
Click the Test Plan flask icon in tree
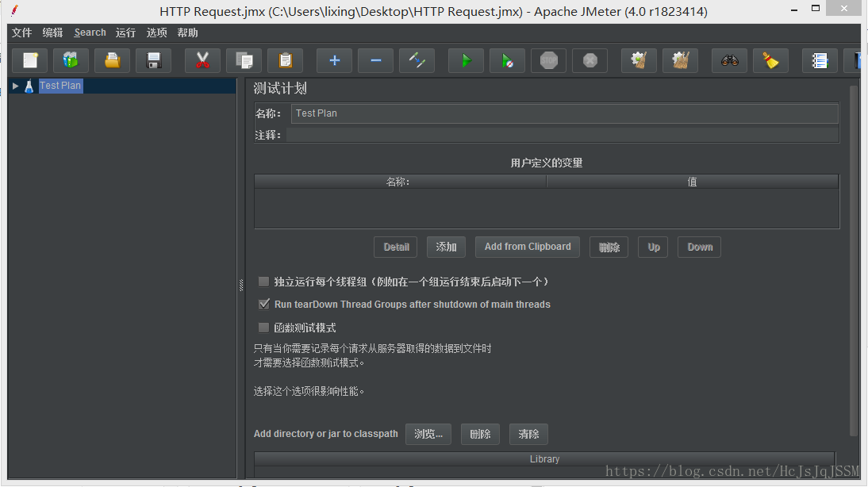29,86
